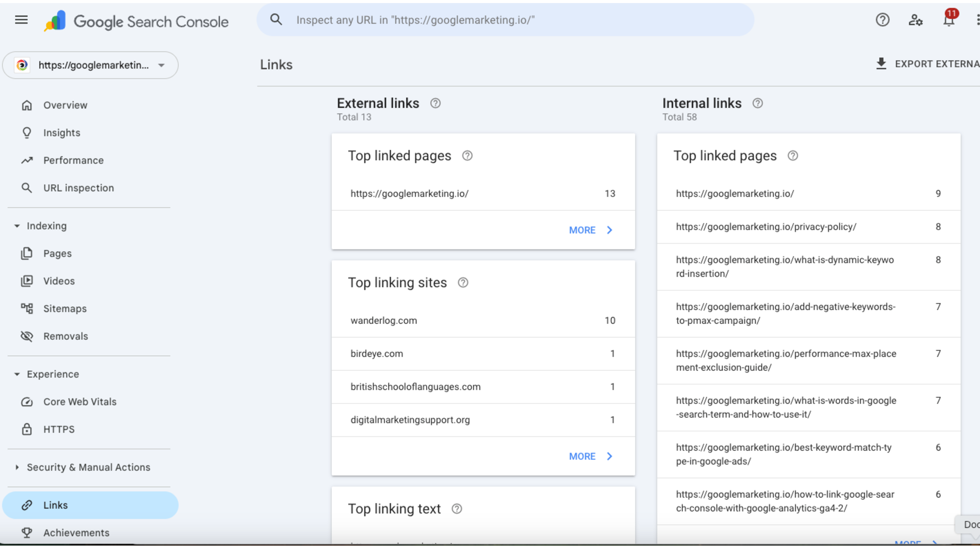Open the Sitemaps page
The height and width of the screenshot is (551, 980).
click(65, 309)
